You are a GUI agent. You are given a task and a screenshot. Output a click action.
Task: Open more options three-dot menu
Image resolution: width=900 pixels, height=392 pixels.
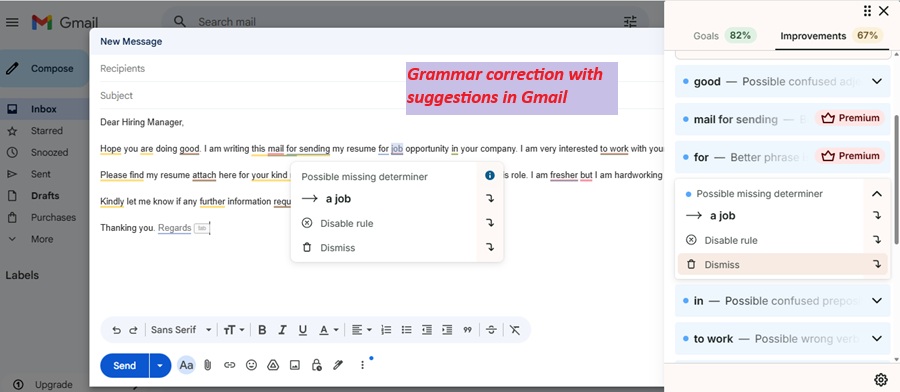pos(362,365)
